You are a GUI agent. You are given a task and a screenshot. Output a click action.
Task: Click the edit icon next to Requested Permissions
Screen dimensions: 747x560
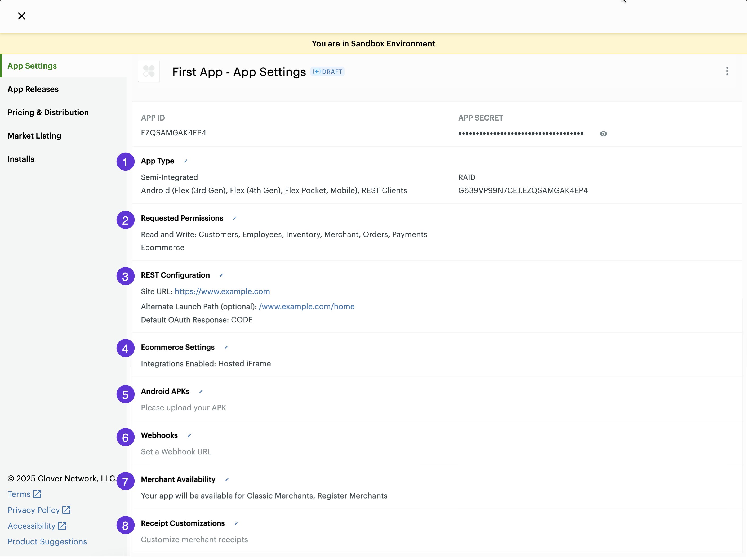(x=235, y=218)
